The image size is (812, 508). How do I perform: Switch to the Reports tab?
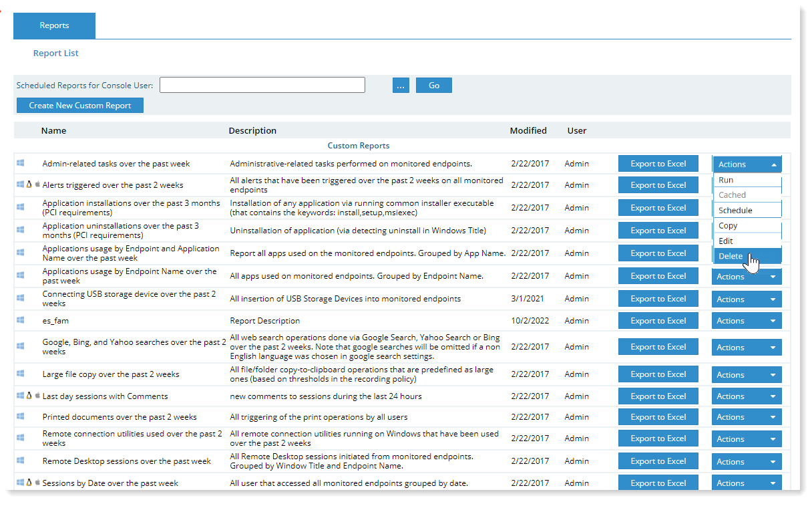pyautogui.click(x=54, y=25)
